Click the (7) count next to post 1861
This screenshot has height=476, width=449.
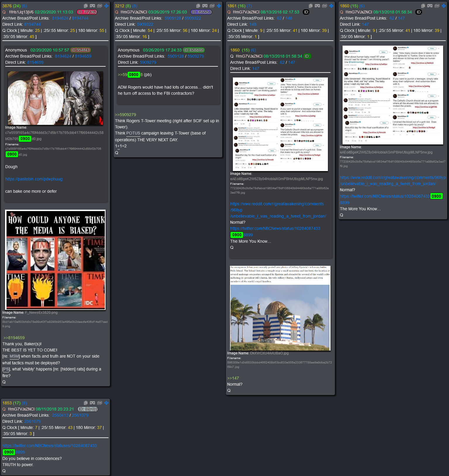coord(249,6)
